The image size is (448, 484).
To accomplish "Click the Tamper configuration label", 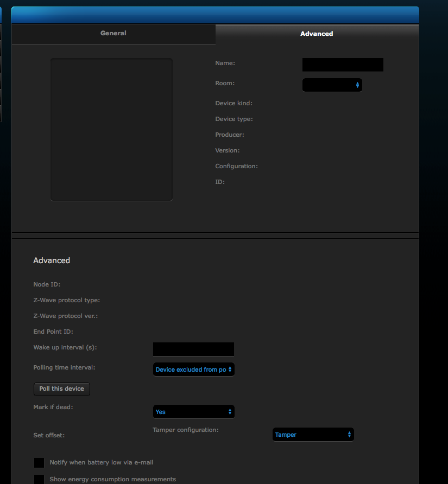I will pos(186,430).
